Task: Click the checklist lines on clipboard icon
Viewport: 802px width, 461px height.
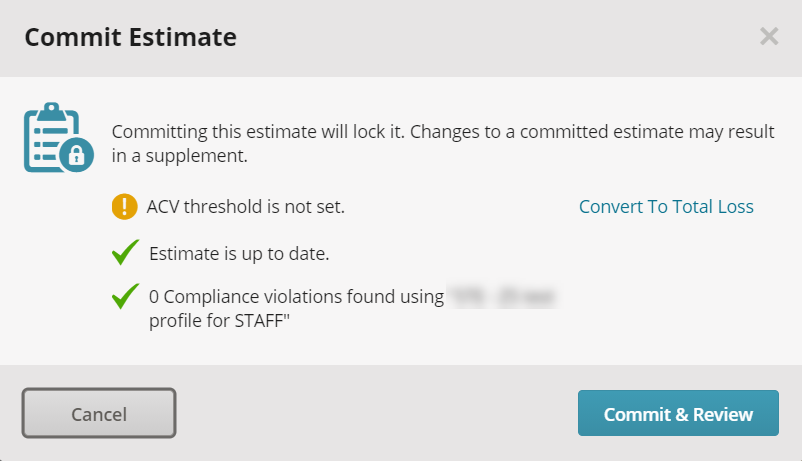Action: click(x=48, y=144)
